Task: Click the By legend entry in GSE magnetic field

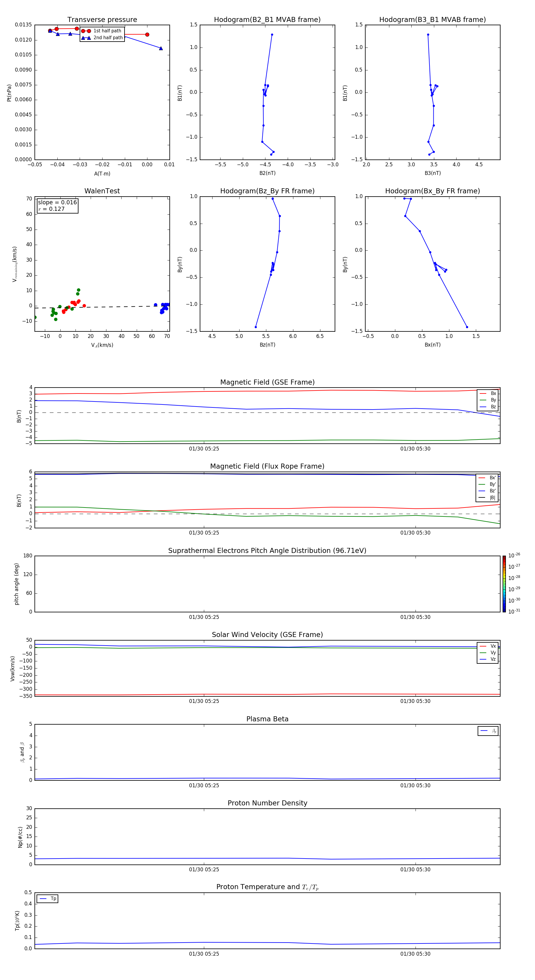Action: pyautogui.click(x=488, y=400)
